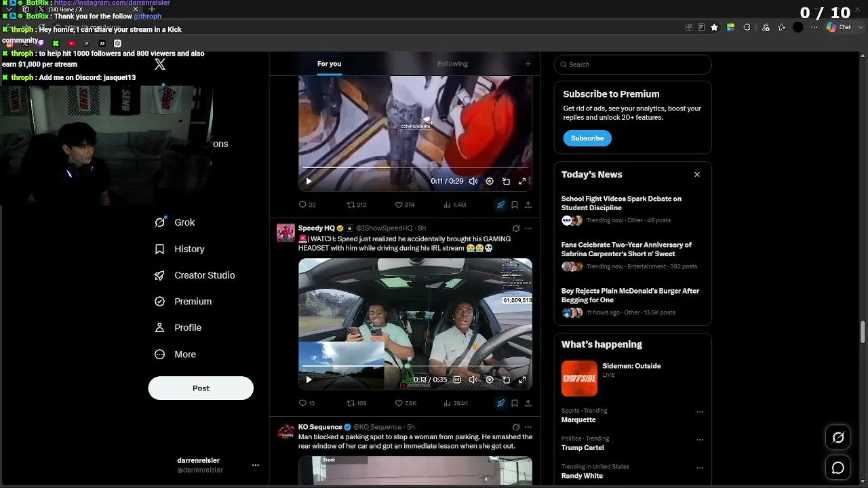Enter fullscreen on the 0:29 video
This screenshot has height=488, width=868.
(522, 182)
